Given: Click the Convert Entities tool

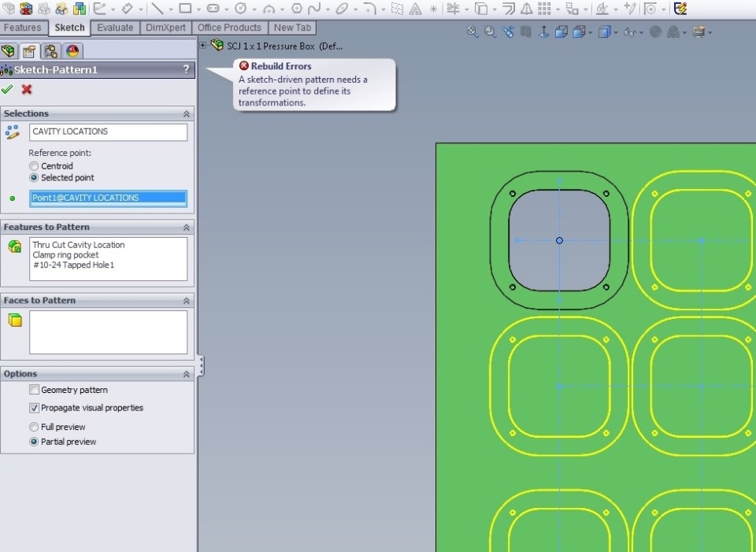Looking at the screenshot, I should point(480,8).
